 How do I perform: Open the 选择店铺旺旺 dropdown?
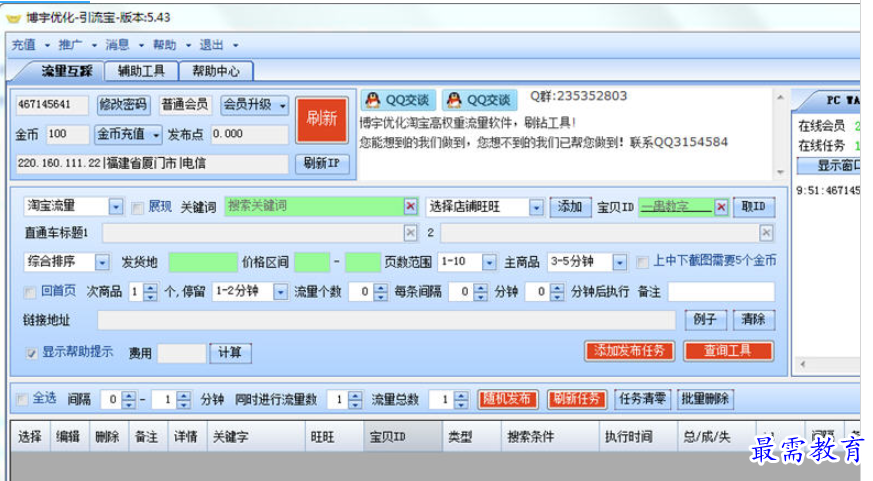(x=536, y=207)
